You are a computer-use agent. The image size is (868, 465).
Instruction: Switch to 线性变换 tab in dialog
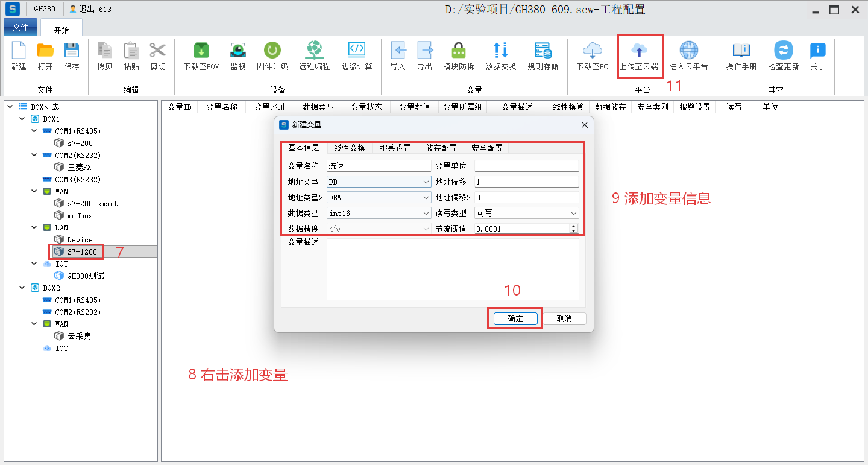pyautogui.click(x=350, y=148)
